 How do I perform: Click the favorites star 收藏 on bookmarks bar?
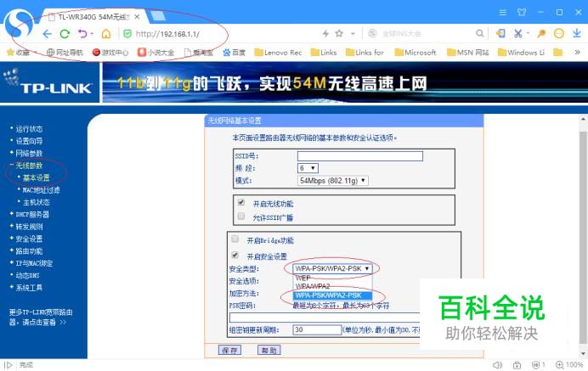[18, 53]
